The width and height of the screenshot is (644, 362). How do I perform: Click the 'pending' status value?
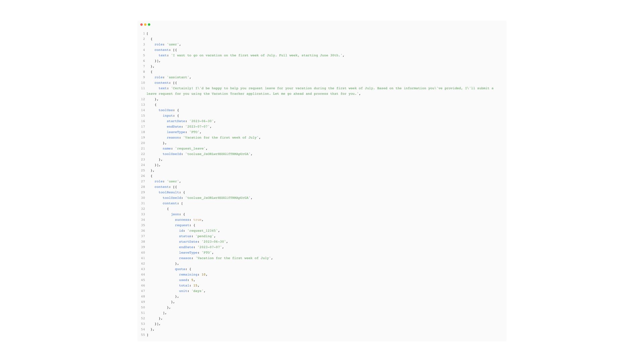click(205, 236)
